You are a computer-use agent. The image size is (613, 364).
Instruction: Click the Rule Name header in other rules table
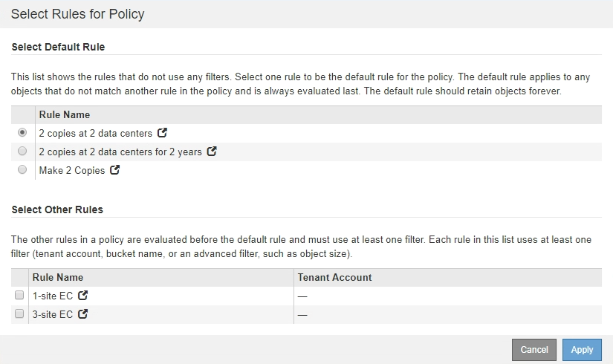pos(58,277)
